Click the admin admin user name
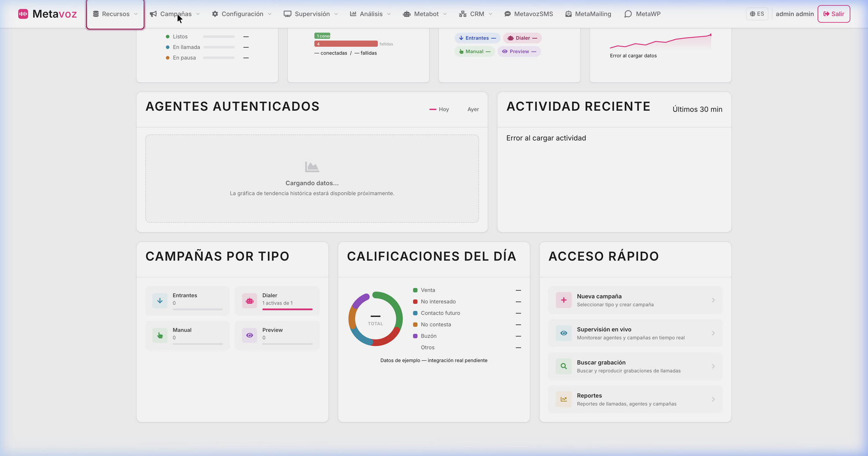Viewport: 868px width, 456px height. point(794,14)
